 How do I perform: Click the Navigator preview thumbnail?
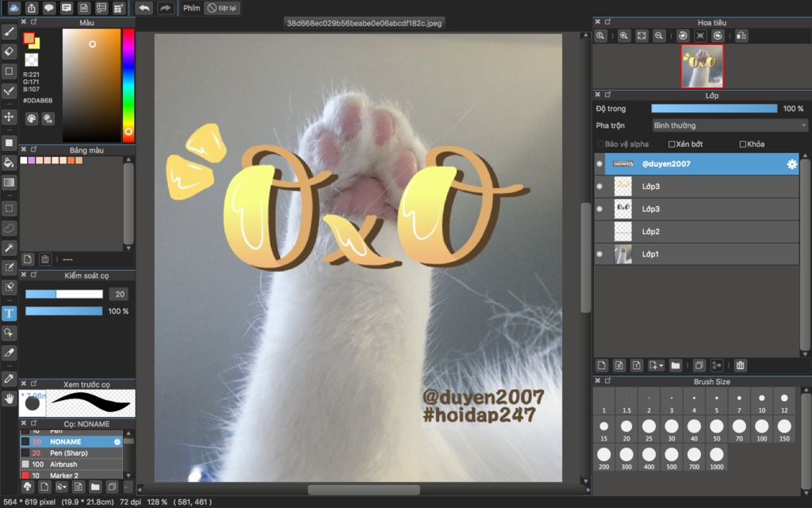(x=703, y=67)
